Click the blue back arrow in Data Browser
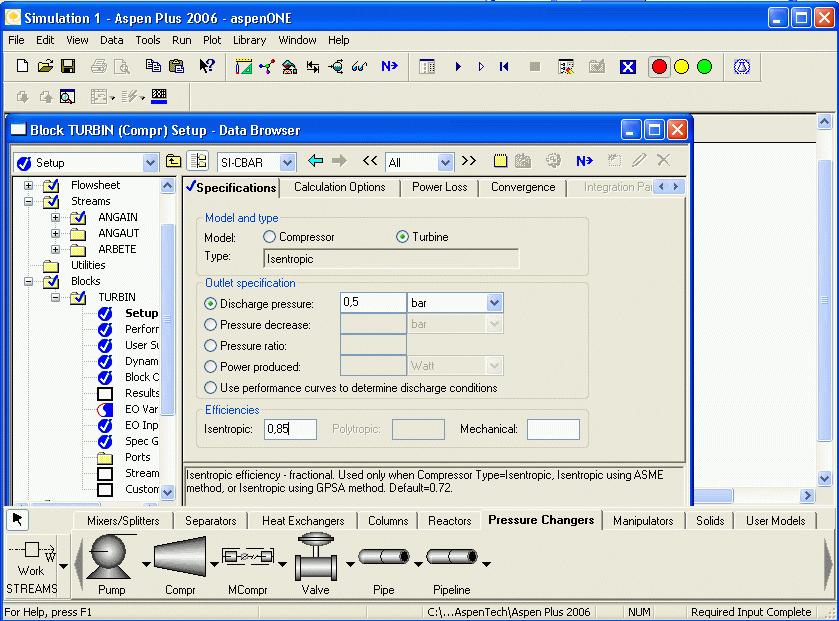This screenshot has width=839, height=621. coord(316,160)
